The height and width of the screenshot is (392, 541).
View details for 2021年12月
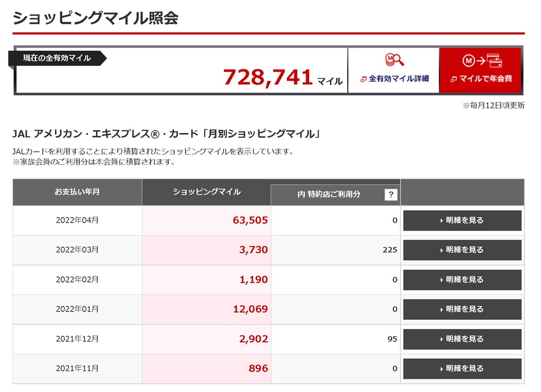coord(462,339)
